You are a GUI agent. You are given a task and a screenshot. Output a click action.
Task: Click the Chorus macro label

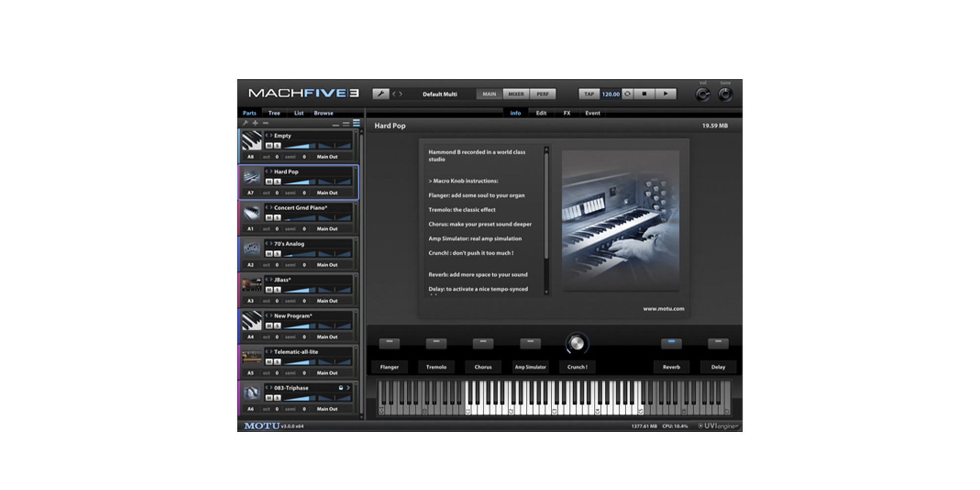point(483,367)
